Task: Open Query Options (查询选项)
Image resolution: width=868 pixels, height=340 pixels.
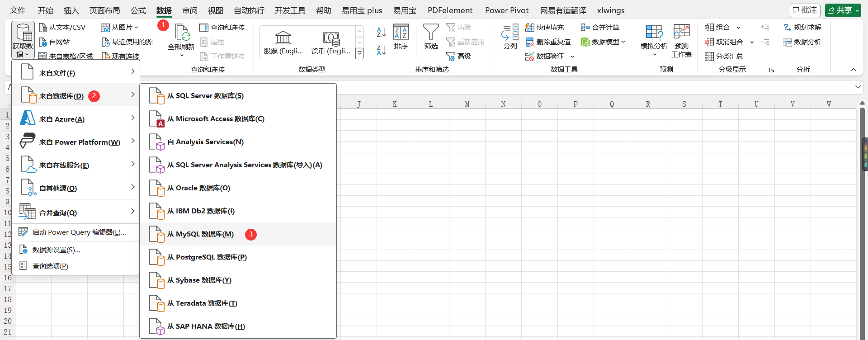Action: 76,266
